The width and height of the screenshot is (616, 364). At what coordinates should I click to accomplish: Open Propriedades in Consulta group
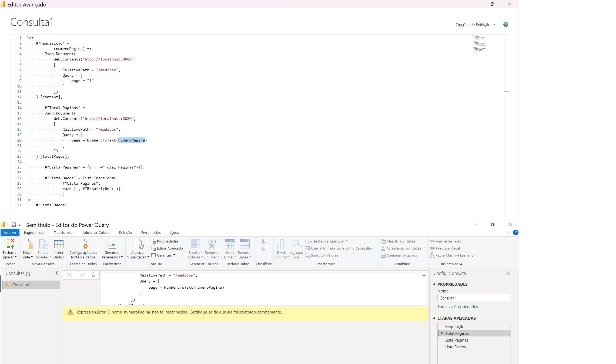coord(165,241)
